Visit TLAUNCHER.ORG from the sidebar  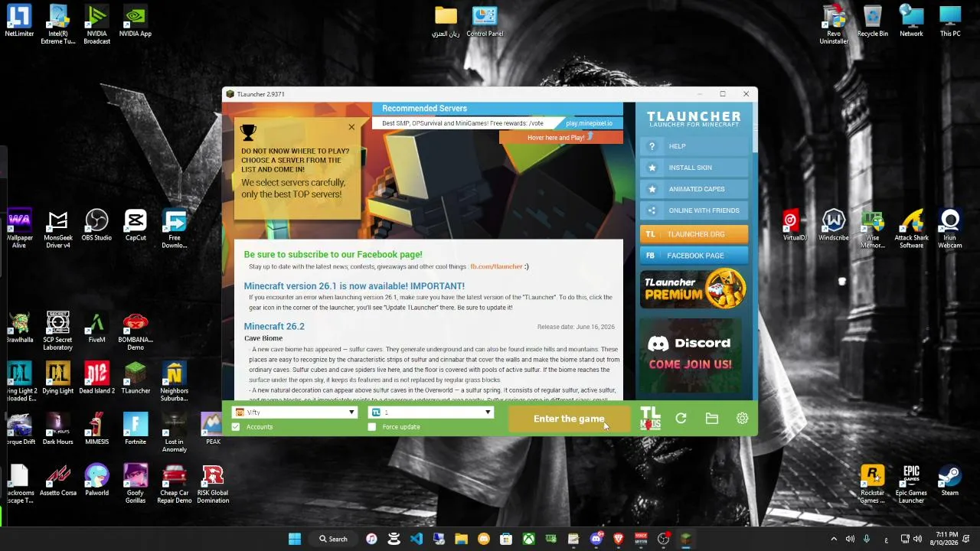coord(694,234)
